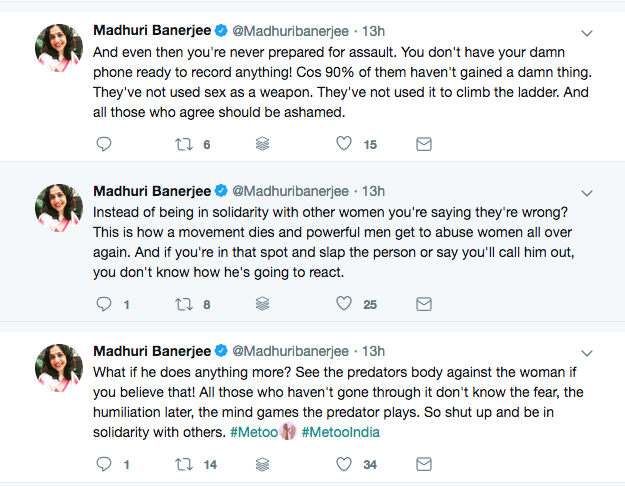Image resolution: width=625 pixels, height=486 pixels.
Task: Open dropdown caret on the #Metoo tweet
Action: (588, 352)
